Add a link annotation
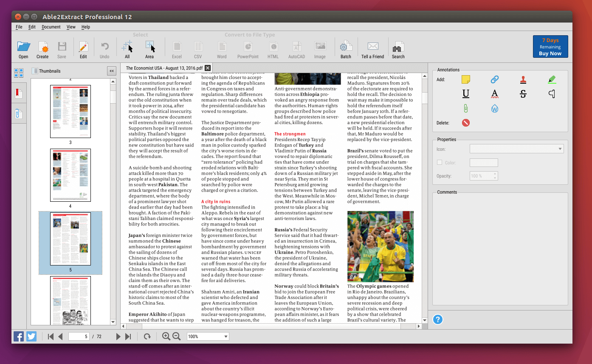 click(494, 79)
